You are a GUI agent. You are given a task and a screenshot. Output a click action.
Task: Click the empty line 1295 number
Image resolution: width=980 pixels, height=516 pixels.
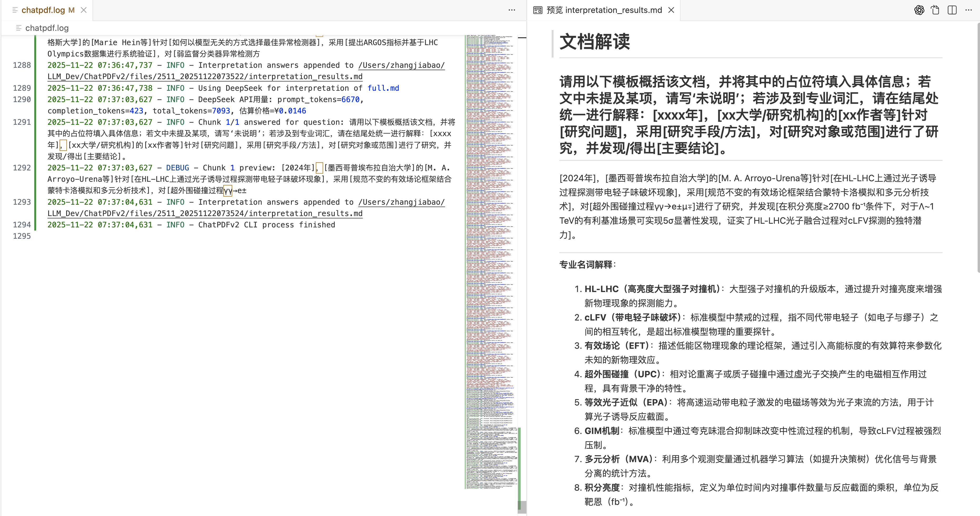pos(22,236)
